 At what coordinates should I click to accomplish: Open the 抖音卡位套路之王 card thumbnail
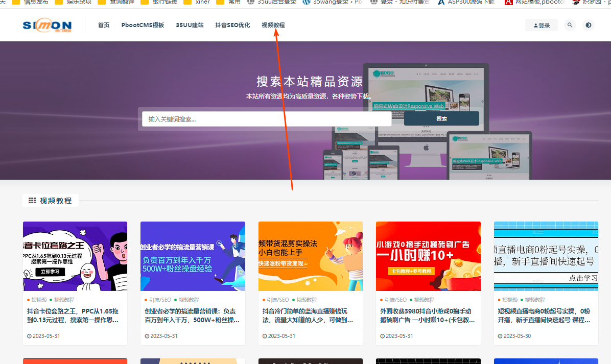pyautogui.click(x=75, y=256)
